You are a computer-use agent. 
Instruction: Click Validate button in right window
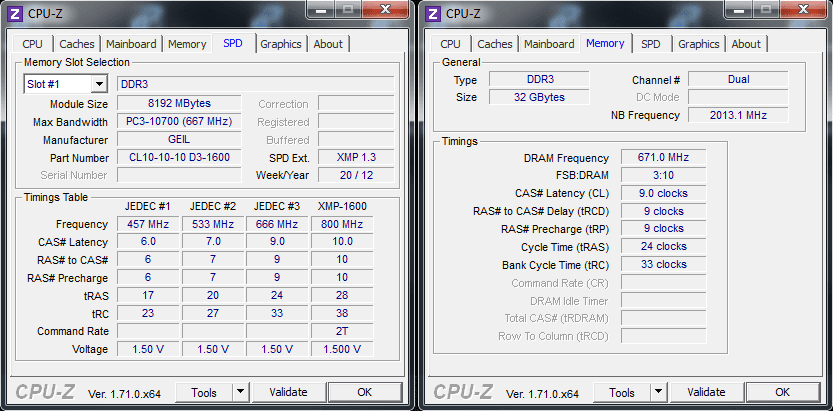tap(707, 392)
